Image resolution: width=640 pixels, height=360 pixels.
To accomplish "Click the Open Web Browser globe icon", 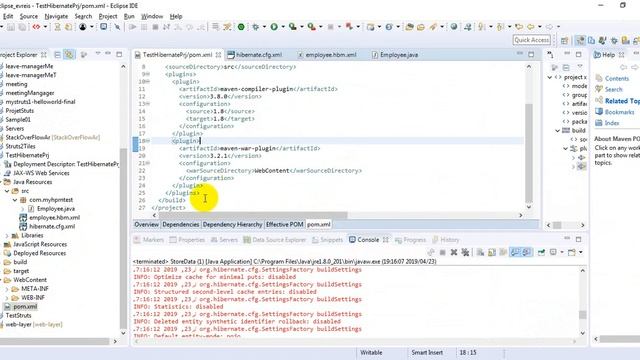I will click(x=454, y=27).
